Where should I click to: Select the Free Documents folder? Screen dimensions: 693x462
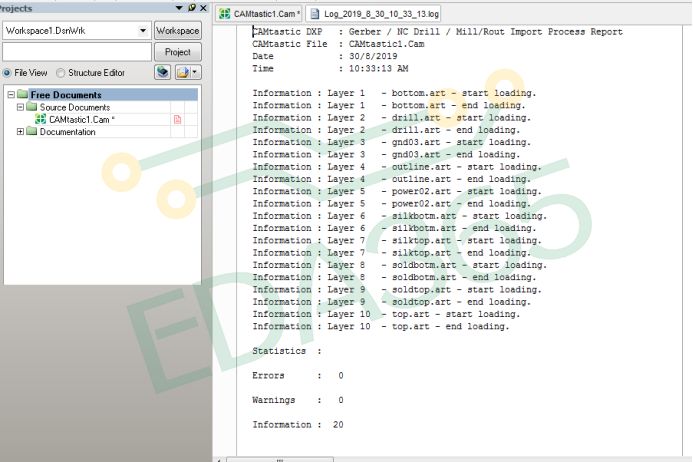pyautogui.click(x=66, y=95)
